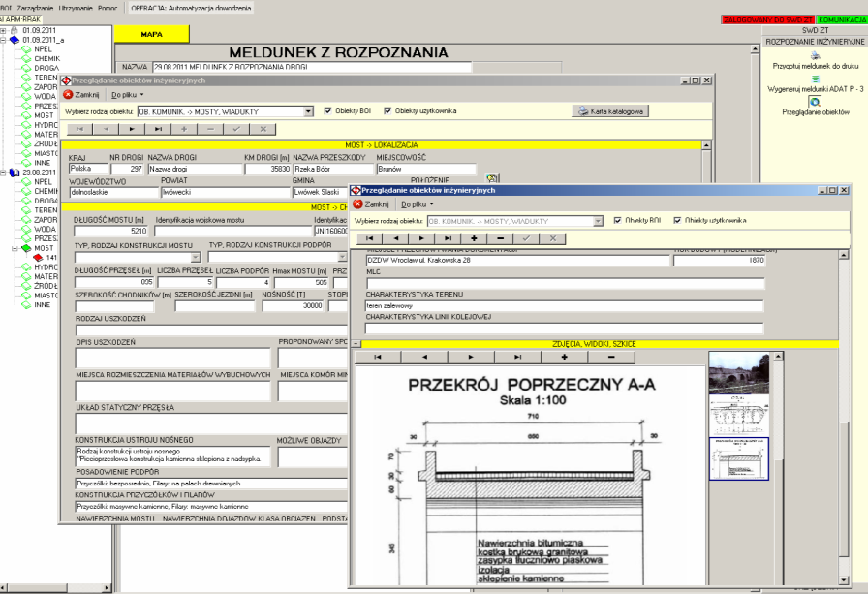The image size is (868, 594).
Task: Add an image with the ZDJĘCIA section plus icon
Action: pyautogui.click(x=564, y=357)
